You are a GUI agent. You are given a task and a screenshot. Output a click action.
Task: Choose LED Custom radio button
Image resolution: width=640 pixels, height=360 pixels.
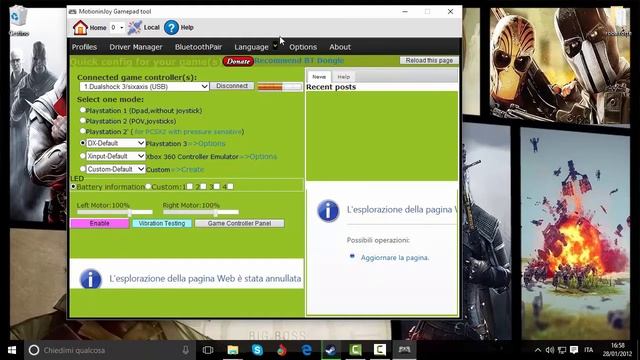coord(149,187)
